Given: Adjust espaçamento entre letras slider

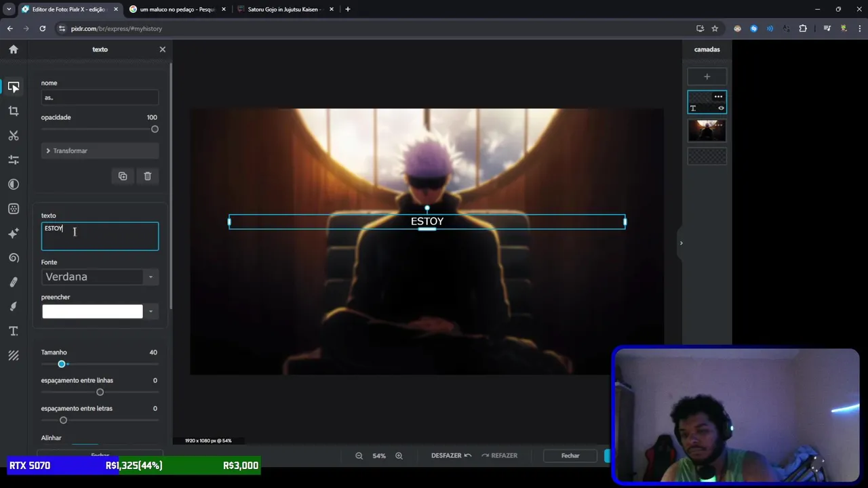Looking at the screenshot, I should [63, 420].
